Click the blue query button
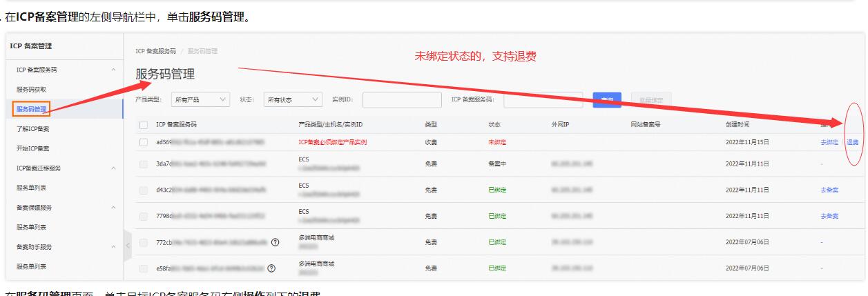This screenshot has height=296, width=868. 606,100
